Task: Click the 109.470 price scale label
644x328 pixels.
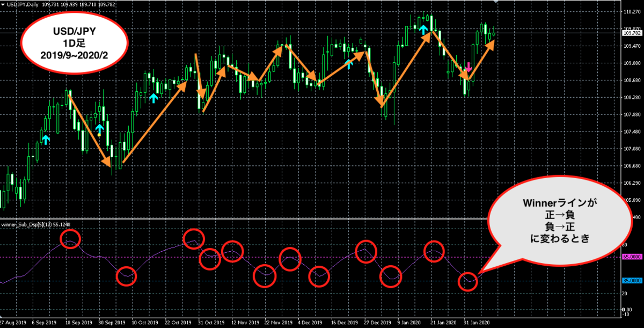Action: (631, 46)
